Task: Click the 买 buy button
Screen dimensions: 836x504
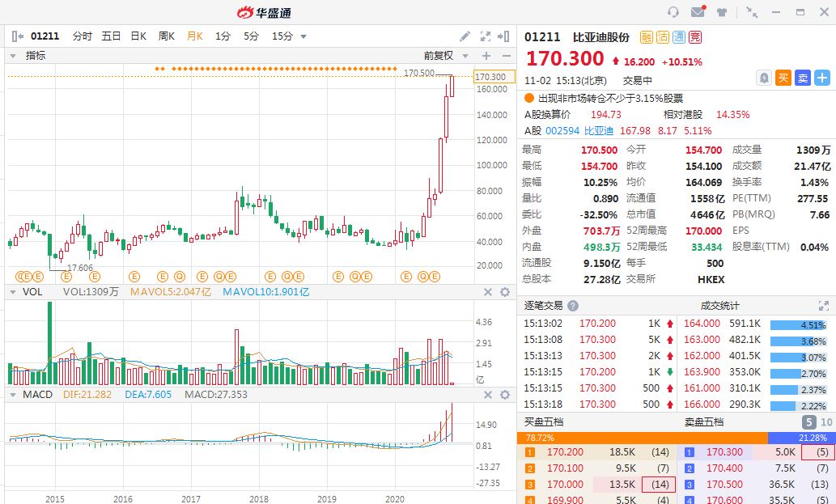Action: coord(783,78)
